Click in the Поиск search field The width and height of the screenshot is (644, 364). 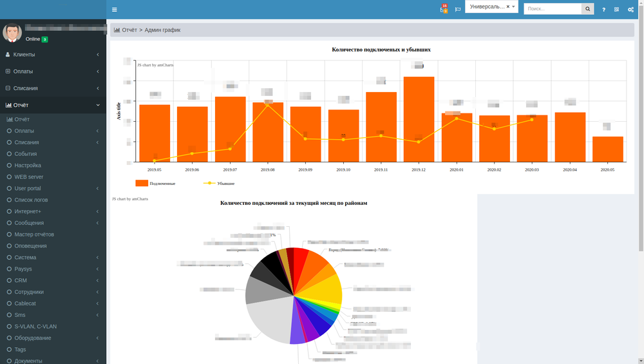(552, 9)
